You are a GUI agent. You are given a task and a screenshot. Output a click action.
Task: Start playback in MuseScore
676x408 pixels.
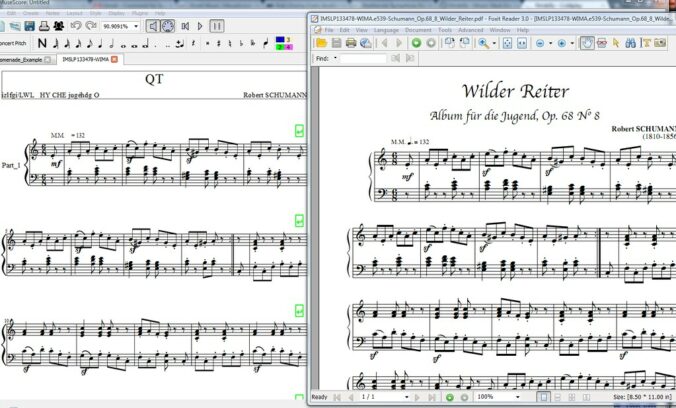[x=200, y=26]
